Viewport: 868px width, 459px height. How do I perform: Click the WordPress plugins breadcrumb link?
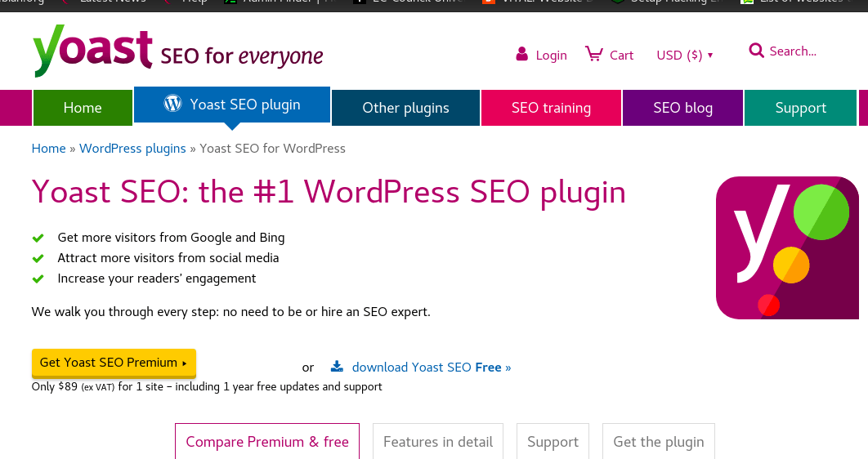(132, 149)
